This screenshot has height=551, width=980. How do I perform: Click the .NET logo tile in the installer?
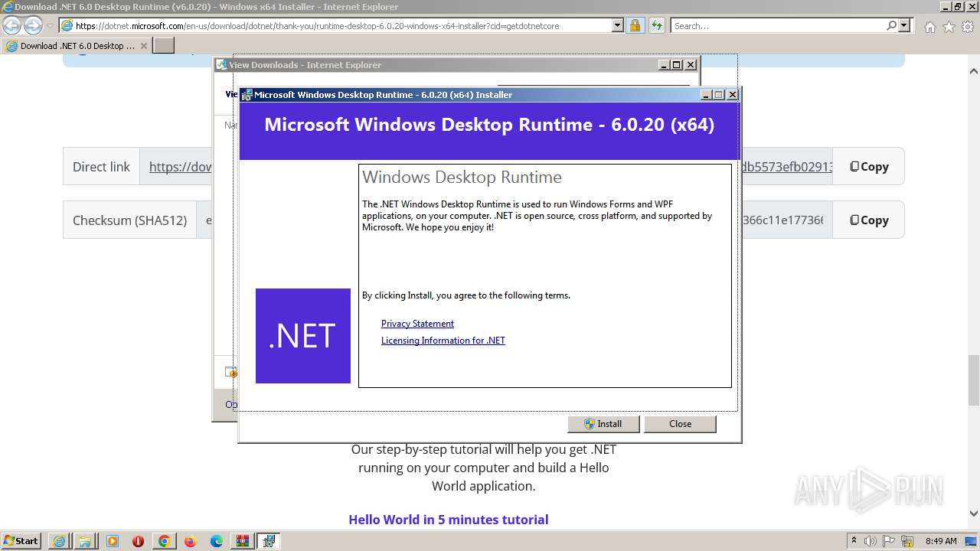point(303,336)
